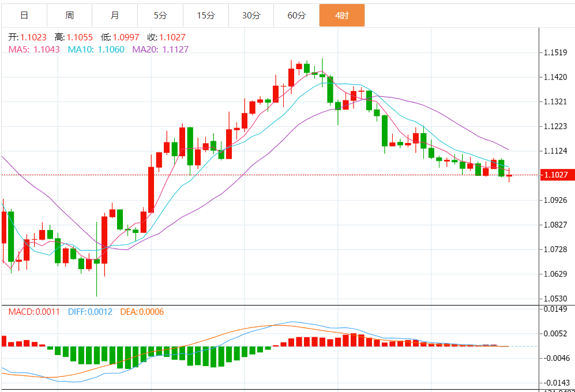
Task: Open the 月 monthly chart tab
Action: point(115,16)
